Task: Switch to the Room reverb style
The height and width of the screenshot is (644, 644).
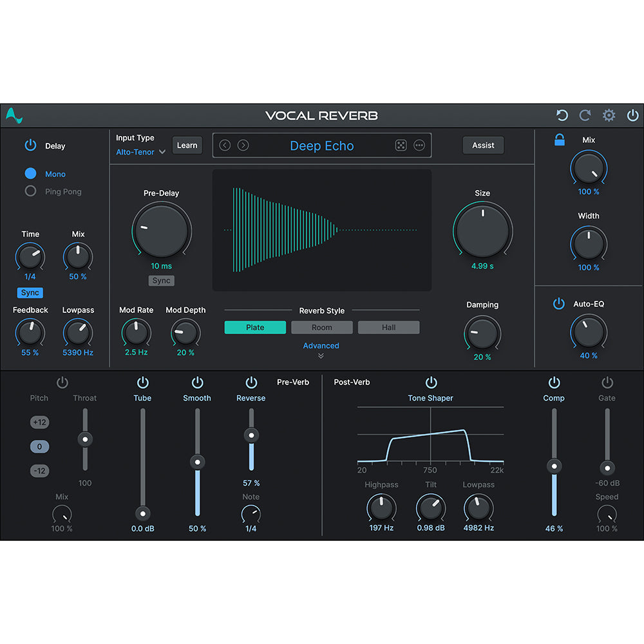Action: [x=322, y=327]
